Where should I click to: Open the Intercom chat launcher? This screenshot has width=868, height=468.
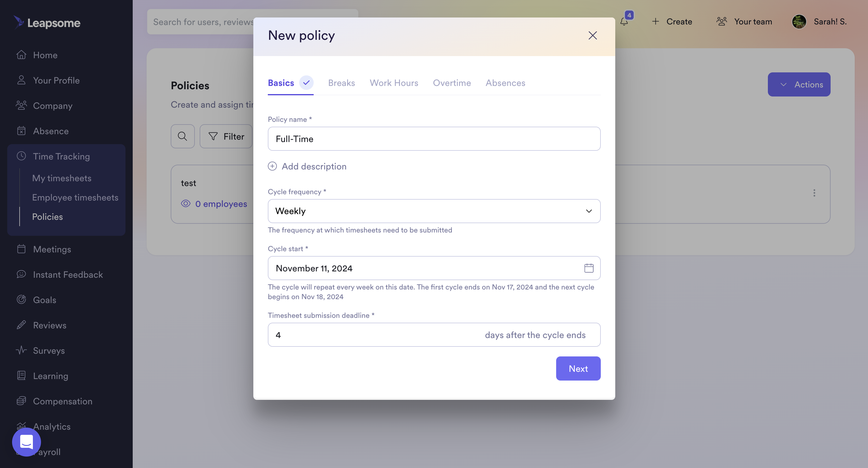pos(27,442)
